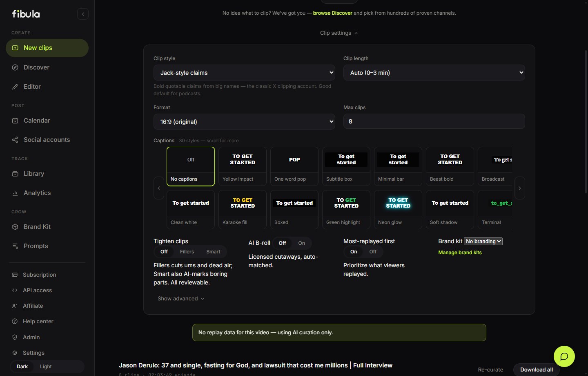Click the Discover compass icon
The width and height of the screenshot is (588, 376).
15,67
